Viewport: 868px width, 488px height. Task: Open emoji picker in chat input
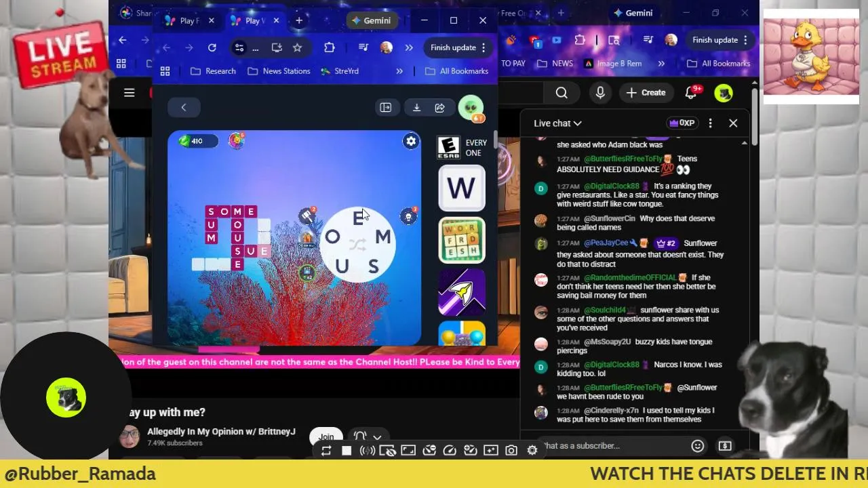click(698, 446)
